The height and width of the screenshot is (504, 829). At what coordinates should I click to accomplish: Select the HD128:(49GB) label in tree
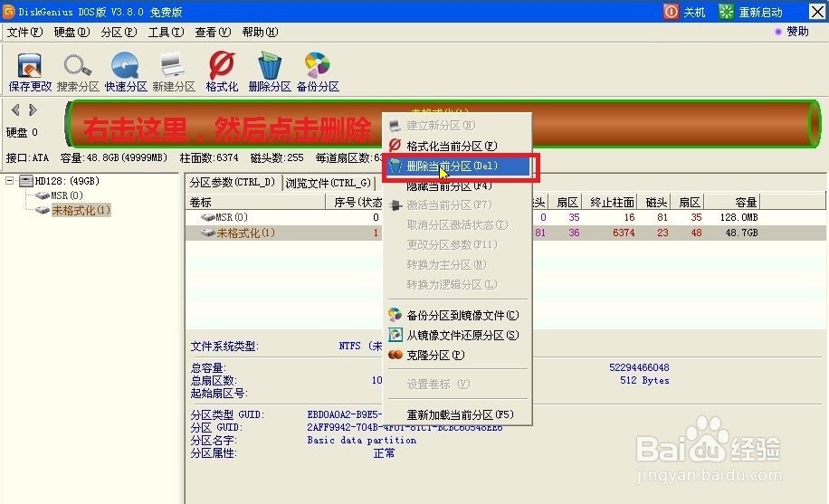coord(67,181)
